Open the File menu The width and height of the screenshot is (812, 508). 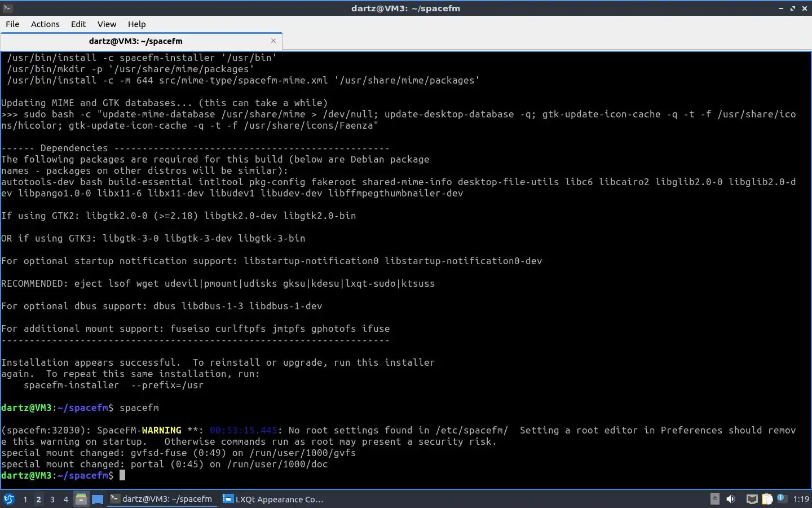[12, 24]
